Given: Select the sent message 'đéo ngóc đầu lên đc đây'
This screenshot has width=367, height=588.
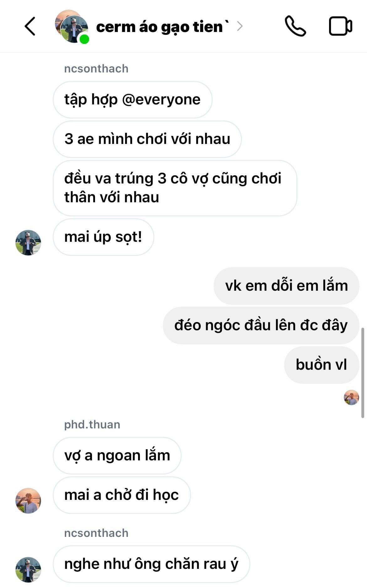Looking at the screenshot, I should click(261, 325).
